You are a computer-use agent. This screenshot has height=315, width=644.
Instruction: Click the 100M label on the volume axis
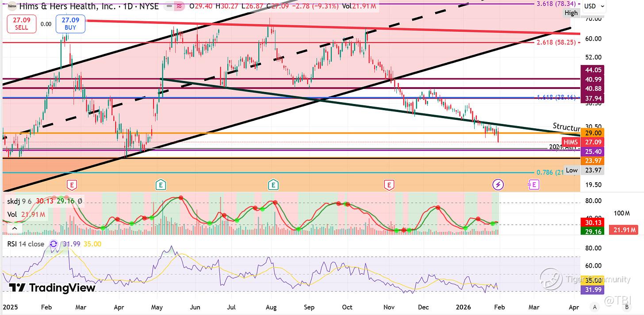(621, 213)
